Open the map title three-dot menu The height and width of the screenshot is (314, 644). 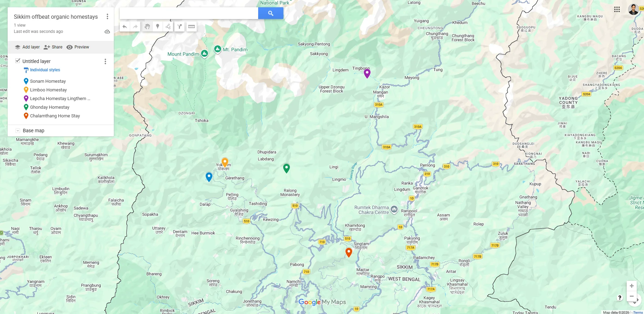point(107,16)
